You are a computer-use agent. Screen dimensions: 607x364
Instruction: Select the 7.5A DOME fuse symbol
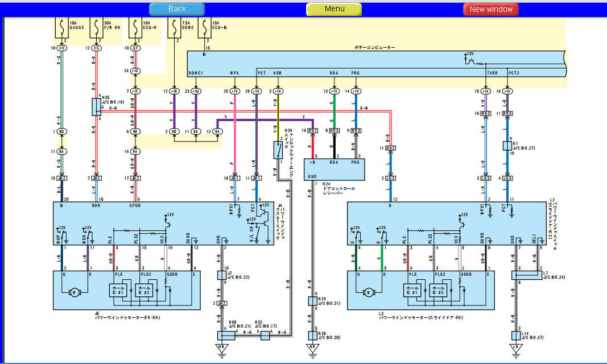point(174,27)
